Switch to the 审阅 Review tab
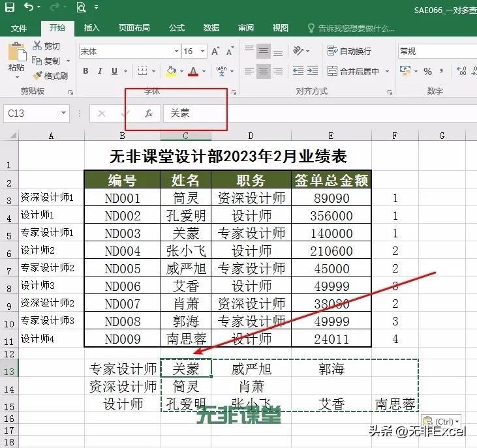 tap(246, 28)
